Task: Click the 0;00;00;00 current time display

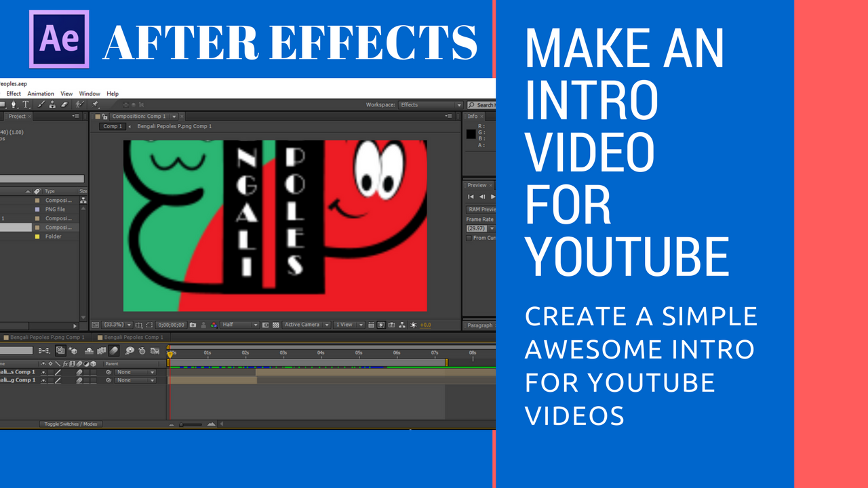Action: [172, 325]
